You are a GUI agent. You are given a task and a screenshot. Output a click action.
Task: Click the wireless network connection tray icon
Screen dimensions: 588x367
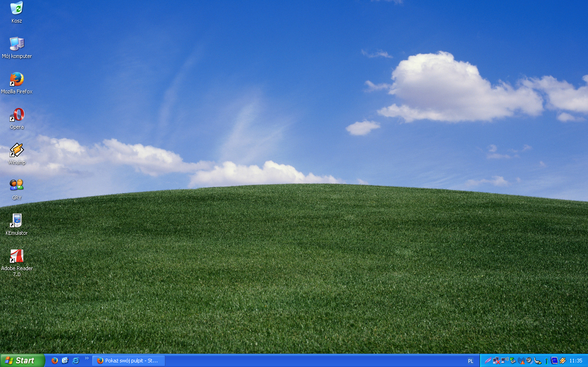[x=504, y=360]
